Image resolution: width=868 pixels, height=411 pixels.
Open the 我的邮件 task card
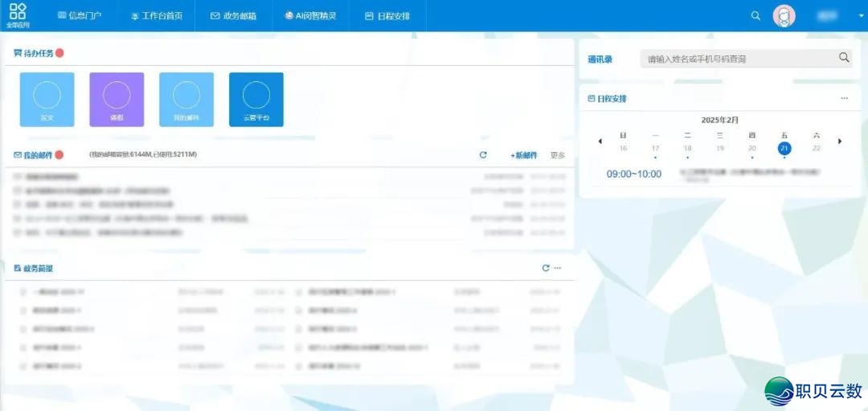click(x=186, y=100)
